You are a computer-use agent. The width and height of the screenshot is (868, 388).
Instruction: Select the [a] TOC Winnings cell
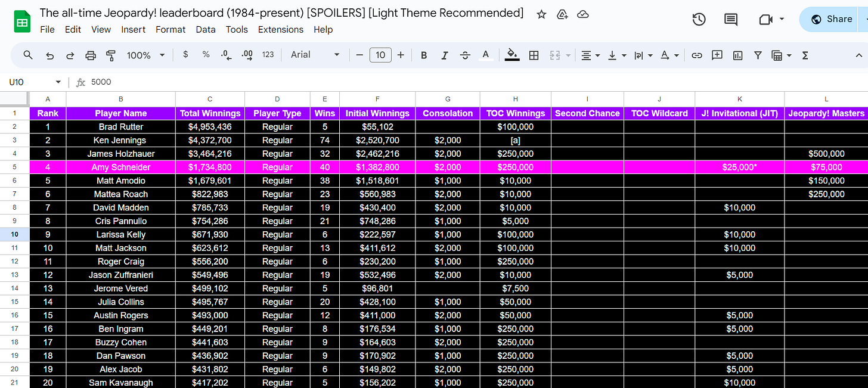(x=515, y=140)
